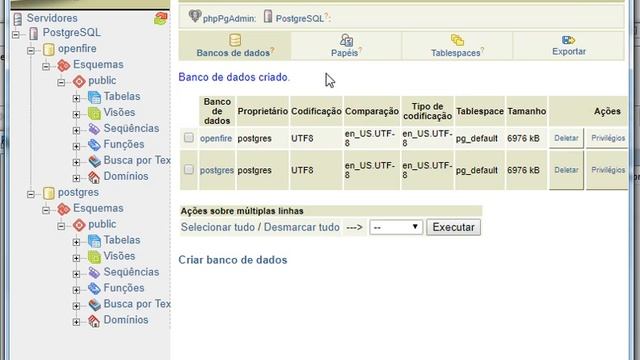
Task: Tick the checkbox for openfire database row
Action: (189, 137)
